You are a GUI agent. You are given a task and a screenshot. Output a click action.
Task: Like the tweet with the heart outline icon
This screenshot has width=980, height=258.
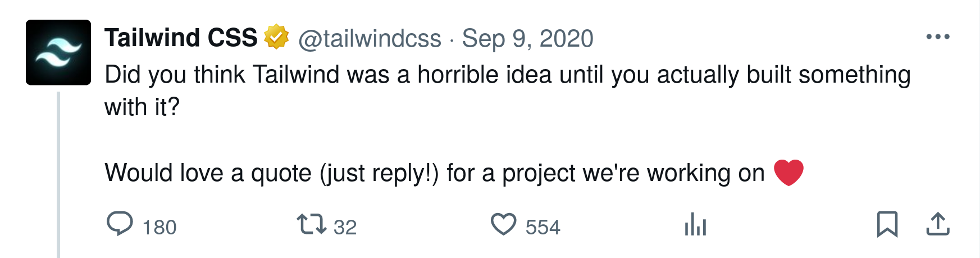coord(503,224)
